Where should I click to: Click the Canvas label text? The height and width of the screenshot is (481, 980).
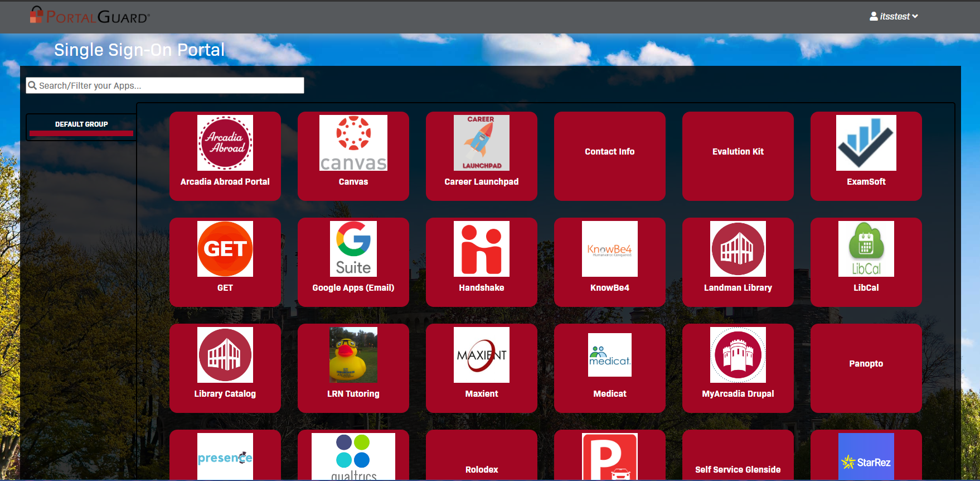tap(353, 182)
